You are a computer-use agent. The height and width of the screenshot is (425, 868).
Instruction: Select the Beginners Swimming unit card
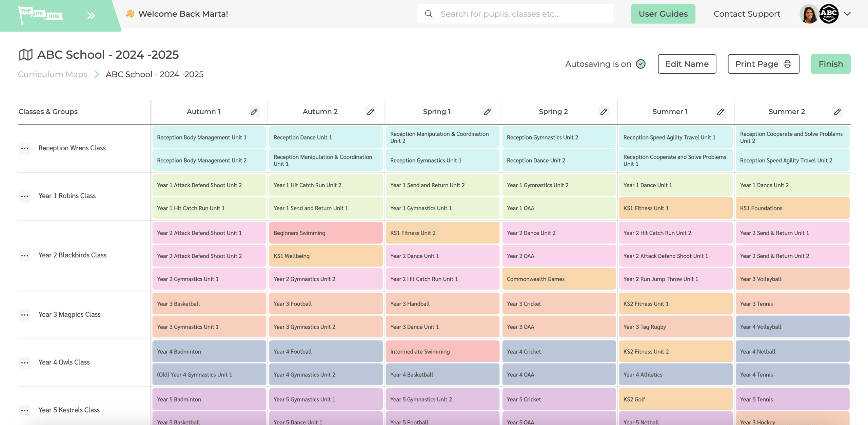point(325,233)
